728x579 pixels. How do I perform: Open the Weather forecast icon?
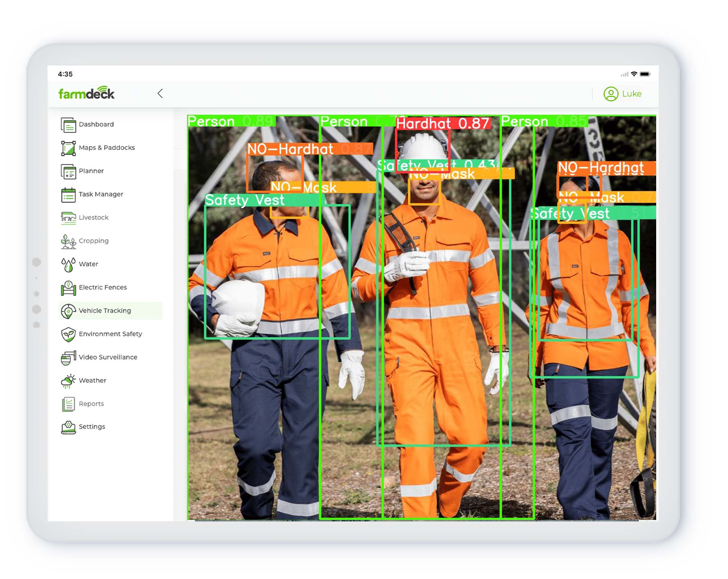click(x=68, y=380)
